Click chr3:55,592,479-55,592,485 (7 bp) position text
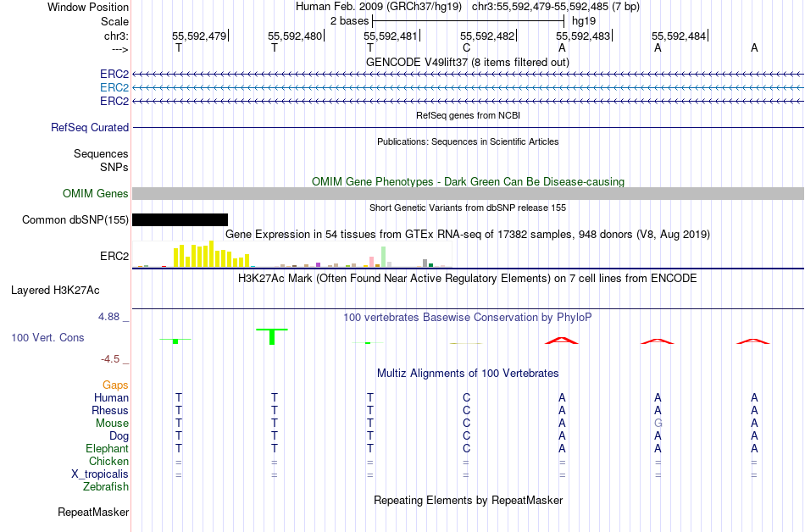The width and height of the screenshot is (805, 532). [x=556, y=7]
